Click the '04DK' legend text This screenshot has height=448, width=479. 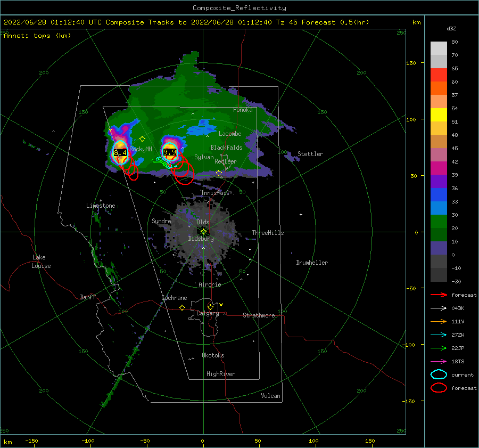[458, 308]
